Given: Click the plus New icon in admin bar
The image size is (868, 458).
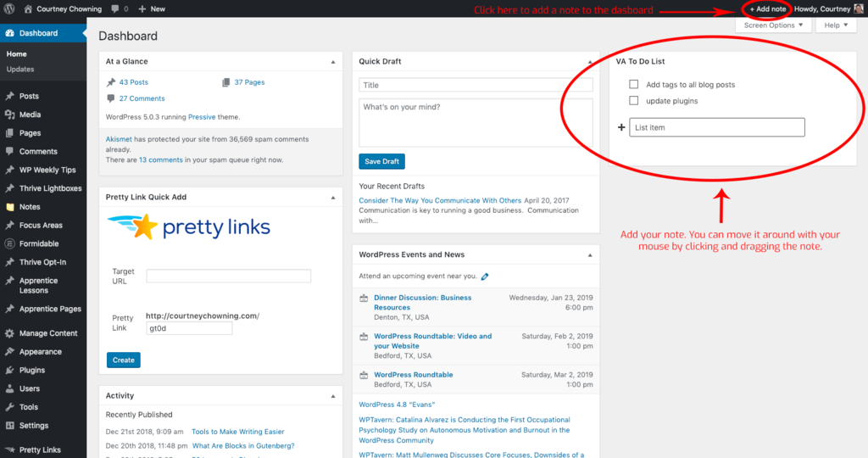Looking at the screenshot, I should point(142,8).
